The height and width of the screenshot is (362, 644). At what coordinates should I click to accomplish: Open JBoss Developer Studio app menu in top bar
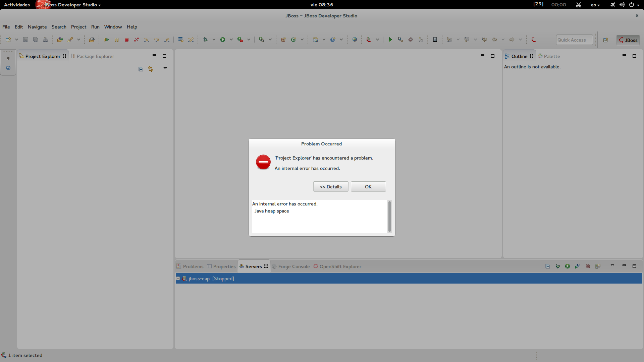point(68,5)
